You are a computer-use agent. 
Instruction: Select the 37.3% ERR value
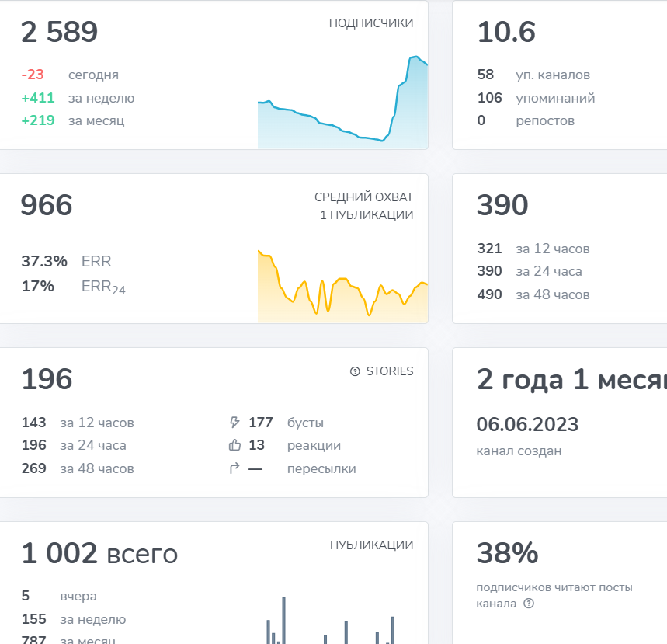[66, 261]
